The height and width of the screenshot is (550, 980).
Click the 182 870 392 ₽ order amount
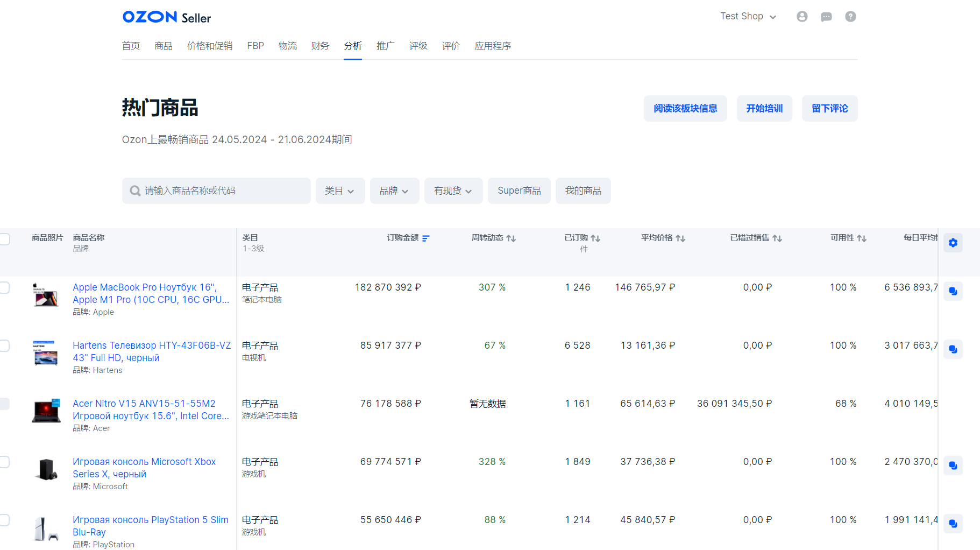[x=388, y=287]
